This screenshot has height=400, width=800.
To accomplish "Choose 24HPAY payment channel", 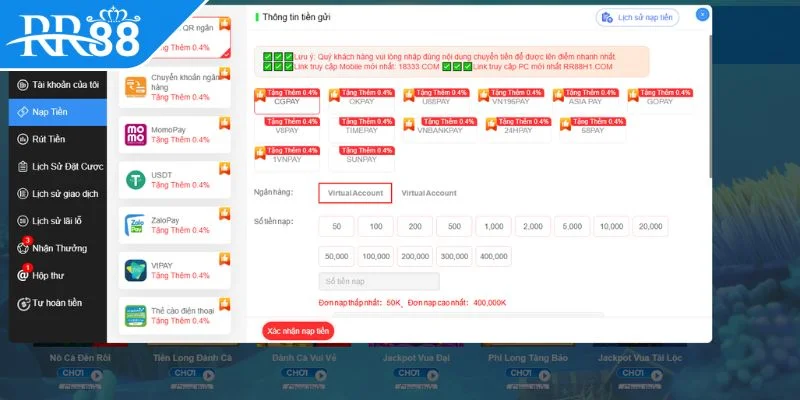I will [518, 131].
